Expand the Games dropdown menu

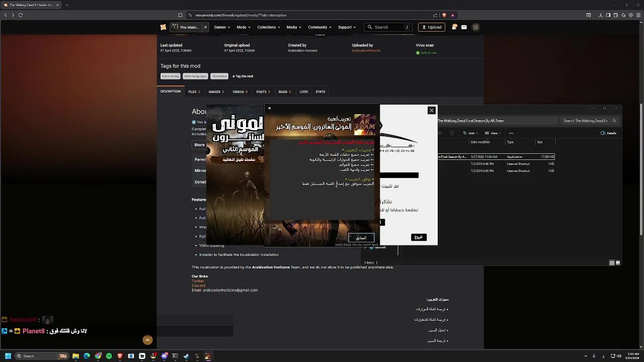click(222, 27)
